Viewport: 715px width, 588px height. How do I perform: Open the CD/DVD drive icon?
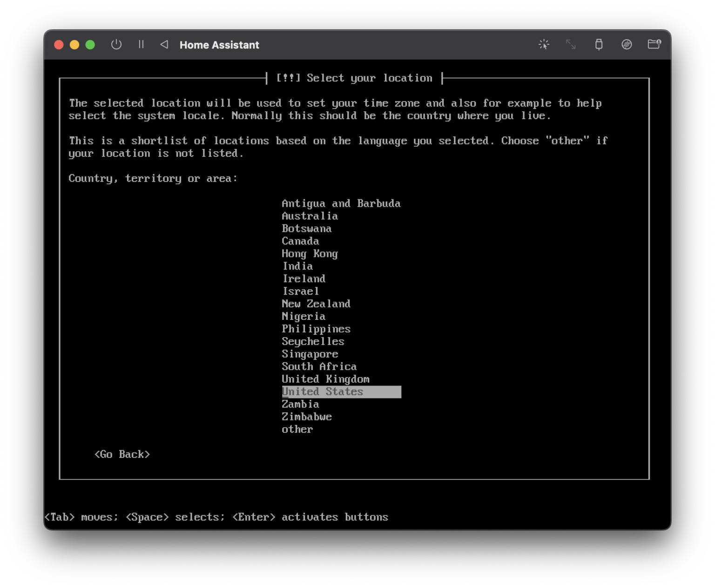point(627,45)
